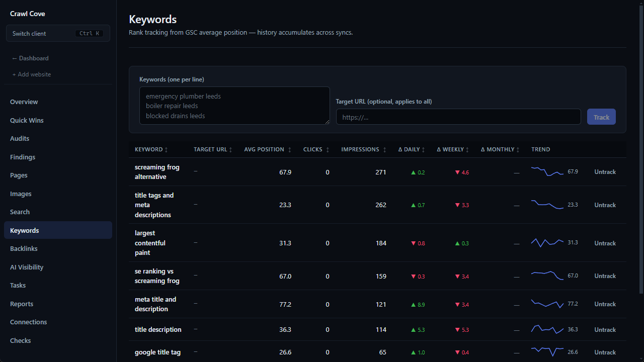Image resolution: width=644 pixels, height=362 pixels.
Task: Click the textarea resize handle
Action: point(327,122)
